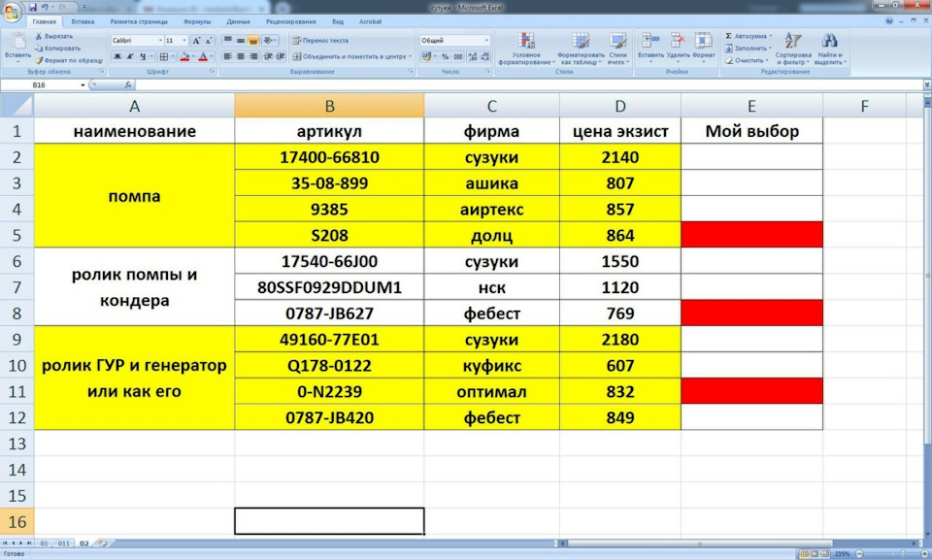Open the Формулы ribbon tab

(x=197, y=21)
